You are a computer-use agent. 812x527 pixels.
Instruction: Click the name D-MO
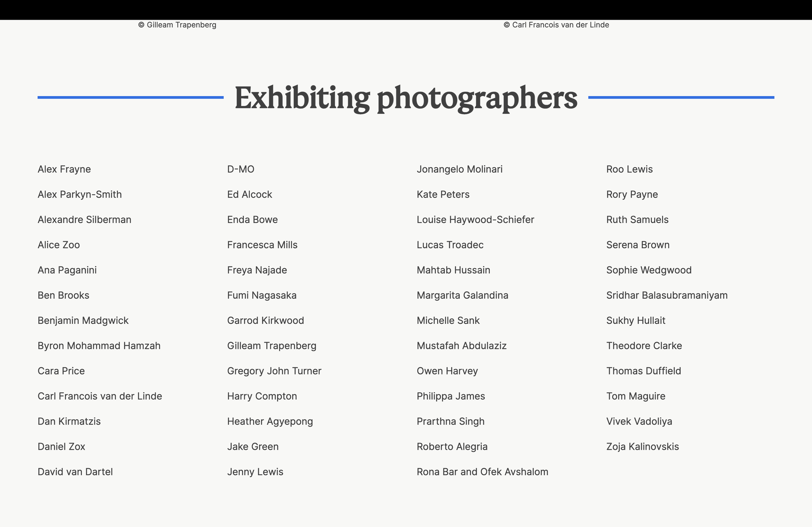click(241, 169)
